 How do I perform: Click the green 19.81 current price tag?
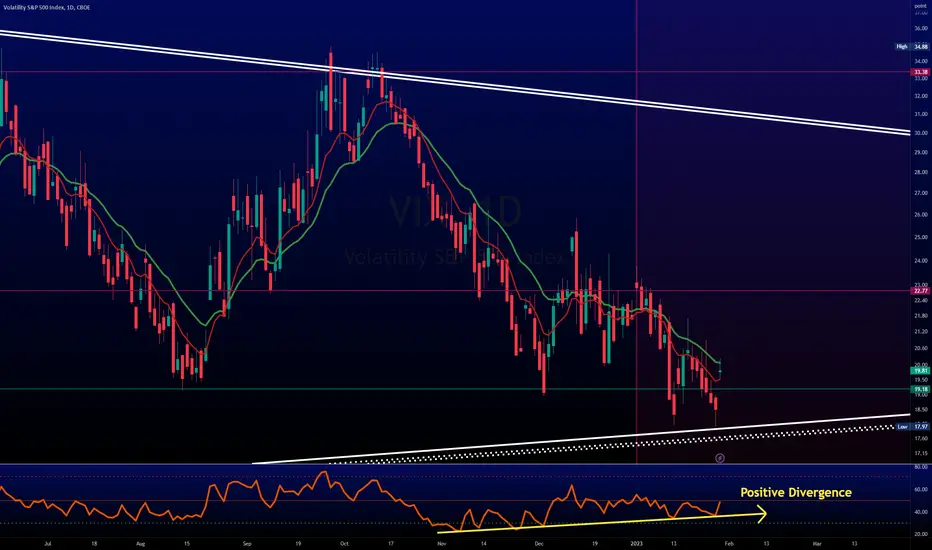pos(920,370)
